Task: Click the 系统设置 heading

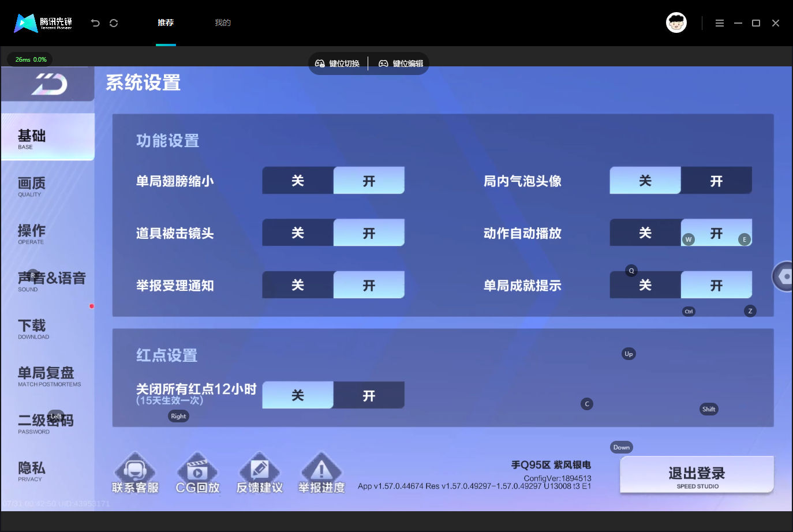Action: (143, 83)
